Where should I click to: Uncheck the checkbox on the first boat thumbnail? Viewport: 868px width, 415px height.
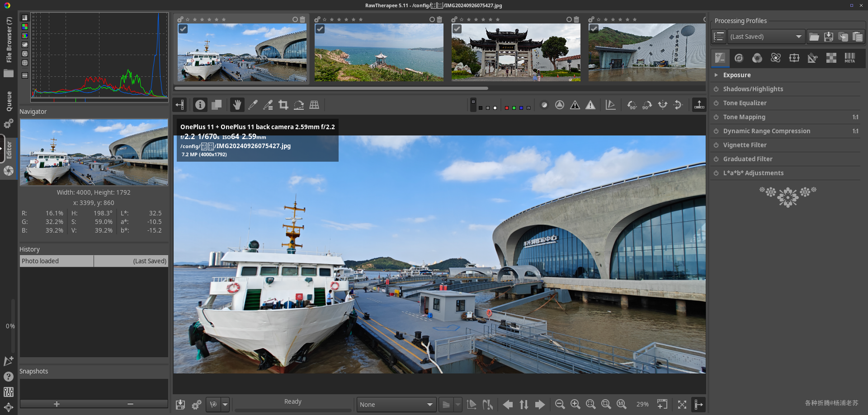pyautogui.click(x=183, y=29)
